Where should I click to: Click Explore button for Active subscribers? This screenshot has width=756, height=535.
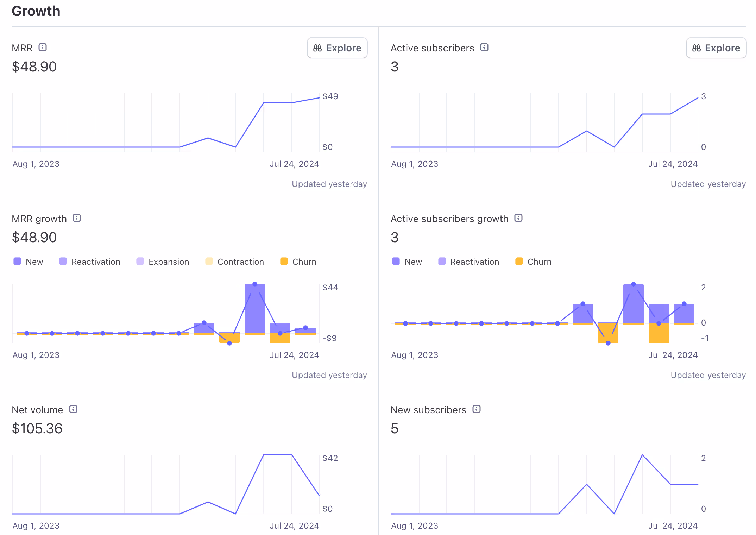(x=716, y=48)
